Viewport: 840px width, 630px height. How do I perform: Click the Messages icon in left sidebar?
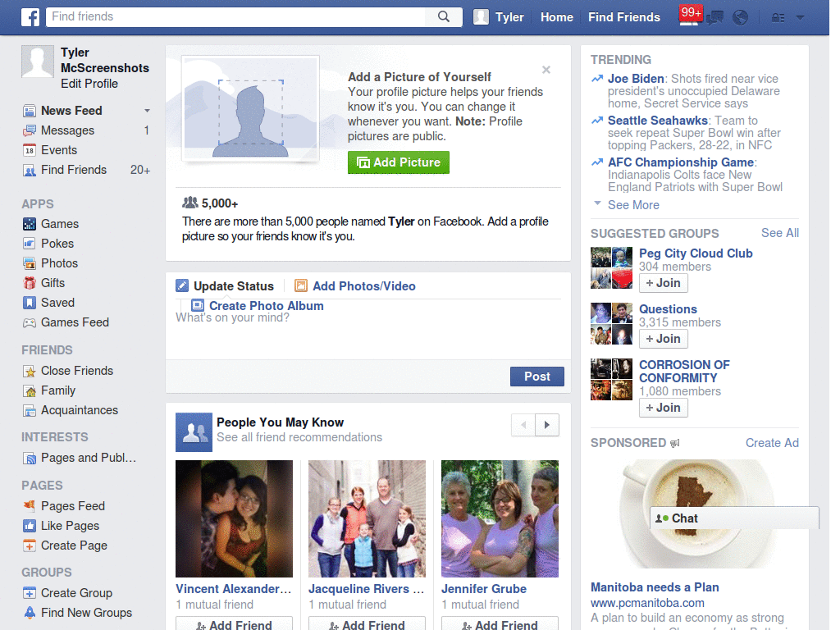click(30, 130)
